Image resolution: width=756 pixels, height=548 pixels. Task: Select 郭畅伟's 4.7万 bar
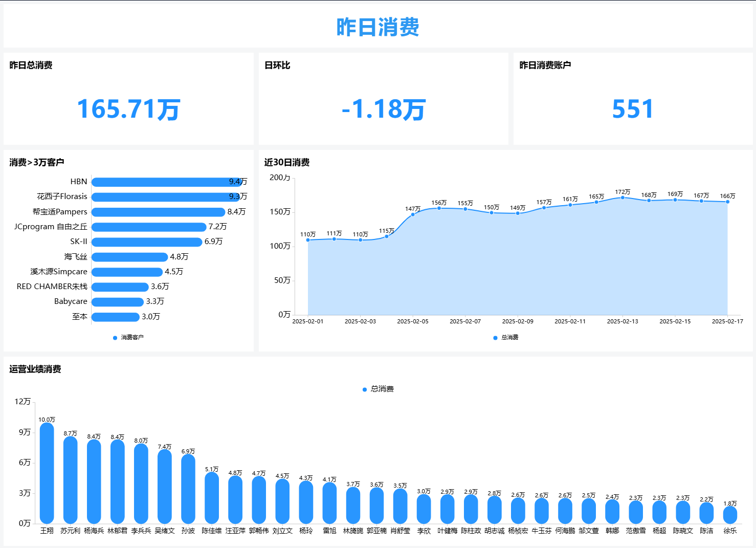pos(259,500)
